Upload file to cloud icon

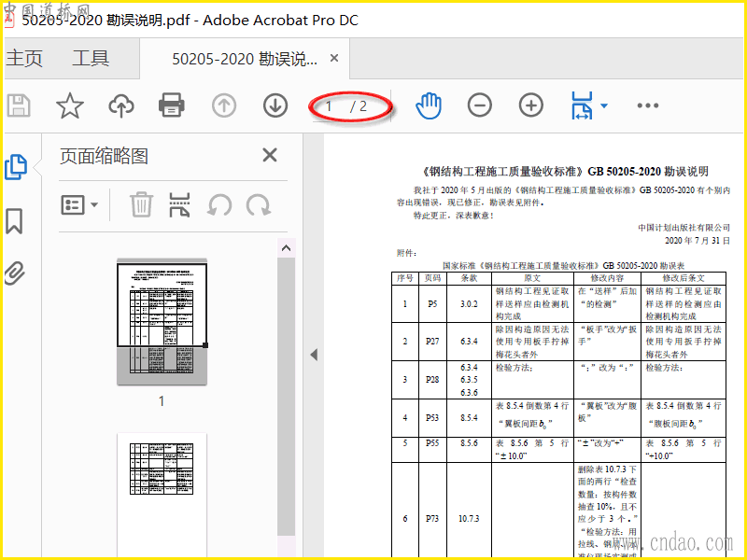(x=121, y=105)
